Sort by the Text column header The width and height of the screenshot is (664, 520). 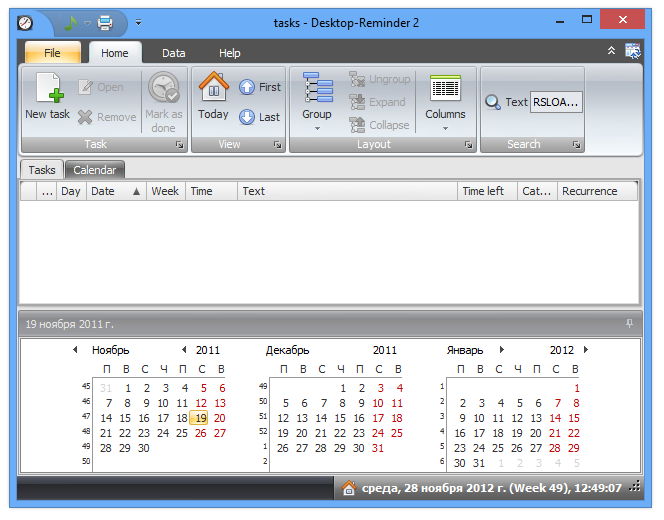click(x=347, y=191)
